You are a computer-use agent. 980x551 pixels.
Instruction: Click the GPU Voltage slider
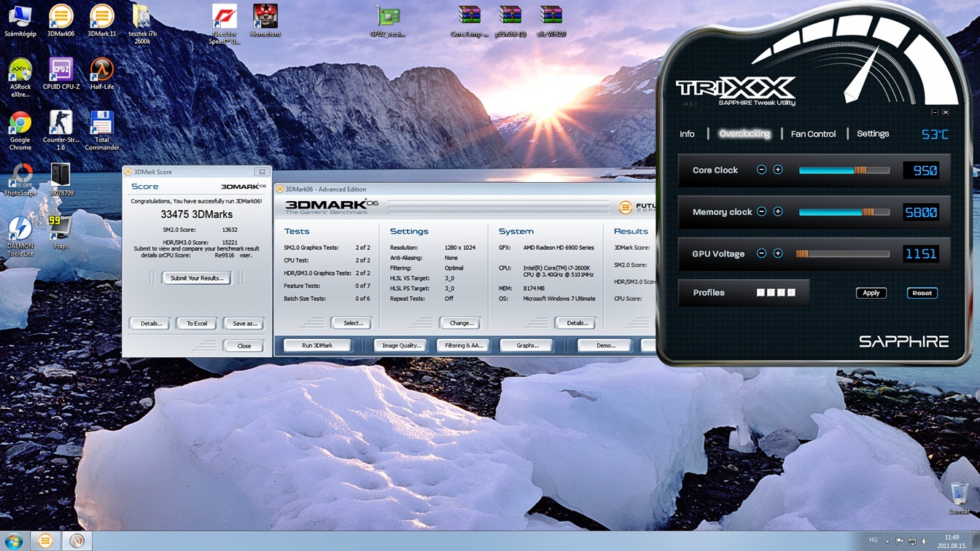coord(844,254)
